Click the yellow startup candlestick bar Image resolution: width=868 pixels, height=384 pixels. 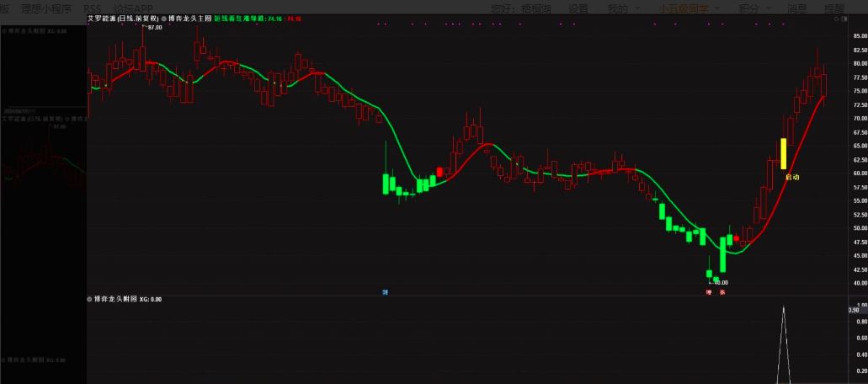pyautogui.click(x=783, y=153)
